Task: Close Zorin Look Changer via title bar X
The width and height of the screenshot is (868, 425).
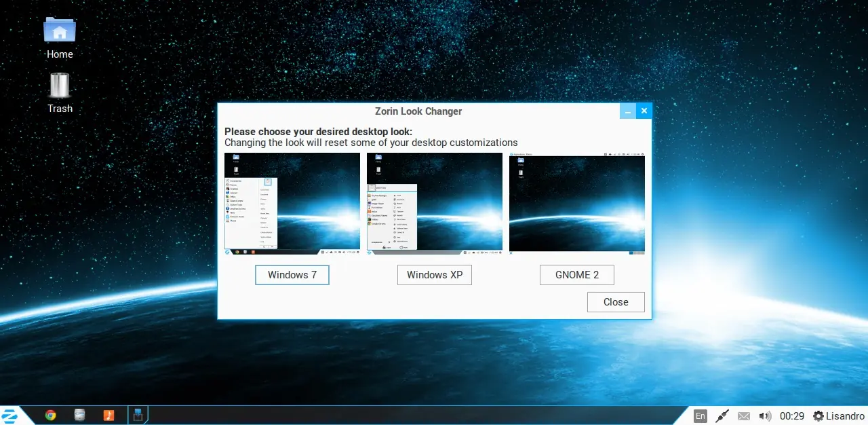Action: (644, 111)
